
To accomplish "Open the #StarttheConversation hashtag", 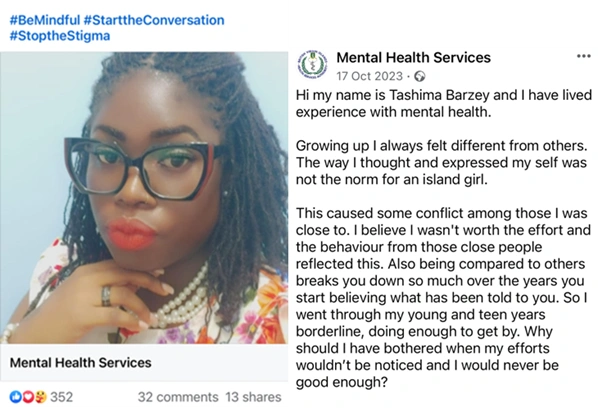I will (x=154, y=20).
